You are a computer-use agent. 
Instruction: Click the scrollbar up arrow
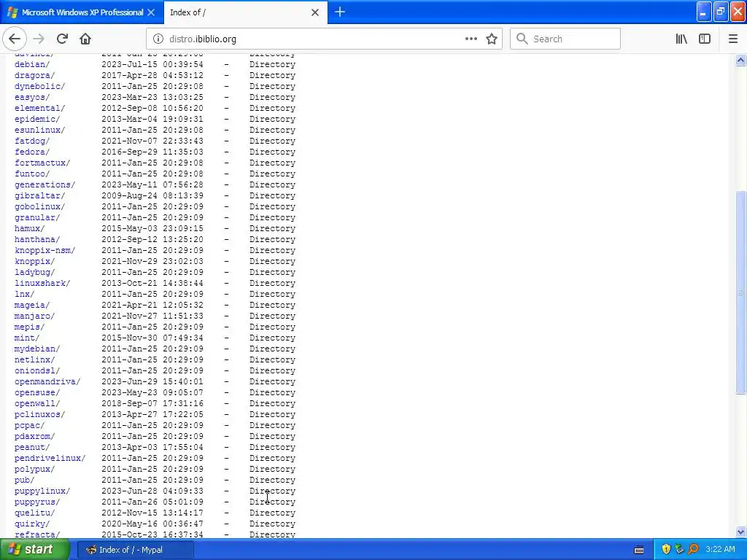coord(741,61)
